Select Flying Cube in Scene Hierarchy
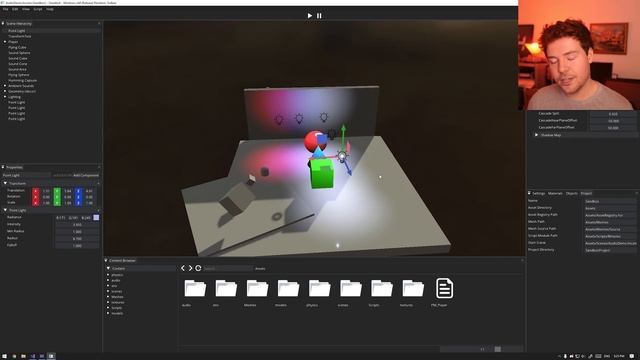This screenshot has width=640, height=360. [x=17, y=47]
